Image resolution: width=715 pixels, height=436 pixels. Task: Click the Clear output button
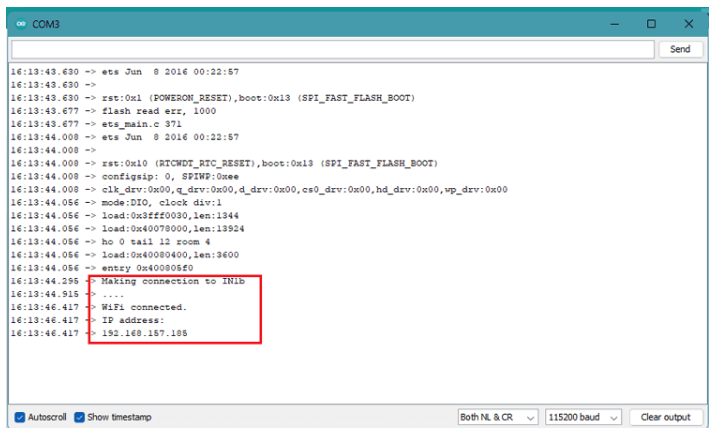[665, 417]
